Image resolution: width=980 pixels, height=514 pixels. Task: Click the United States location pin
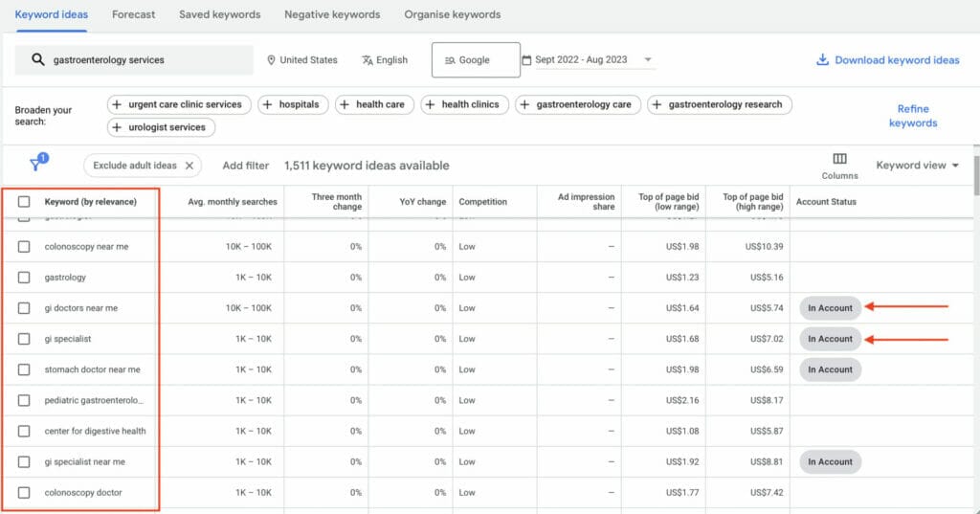pos(272,60)
